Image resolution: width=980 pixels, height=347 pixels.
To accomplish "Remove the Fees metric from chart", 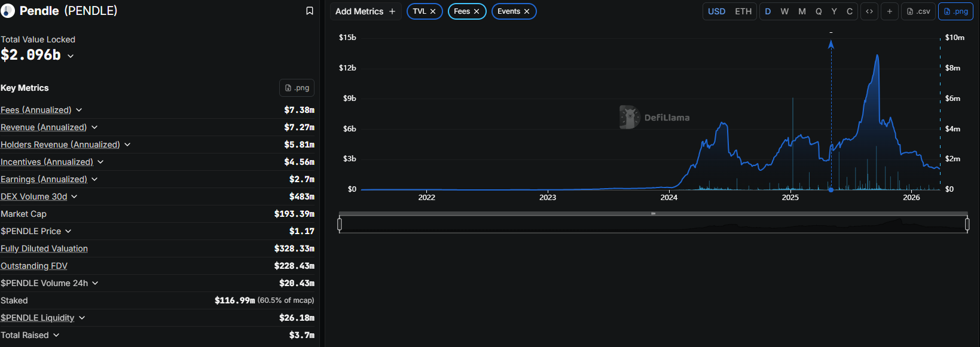I will (x=477, y=11).
